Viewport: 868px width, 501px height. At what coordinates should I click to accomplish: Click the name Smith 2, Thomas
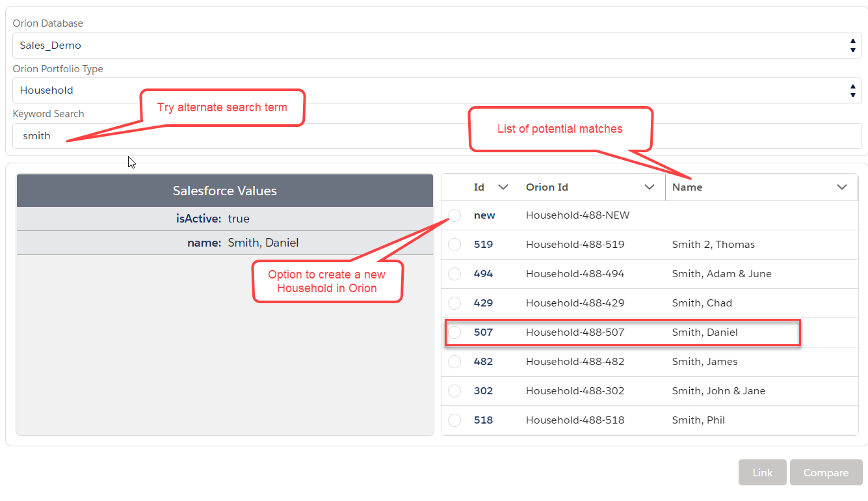tap(713, 245)
